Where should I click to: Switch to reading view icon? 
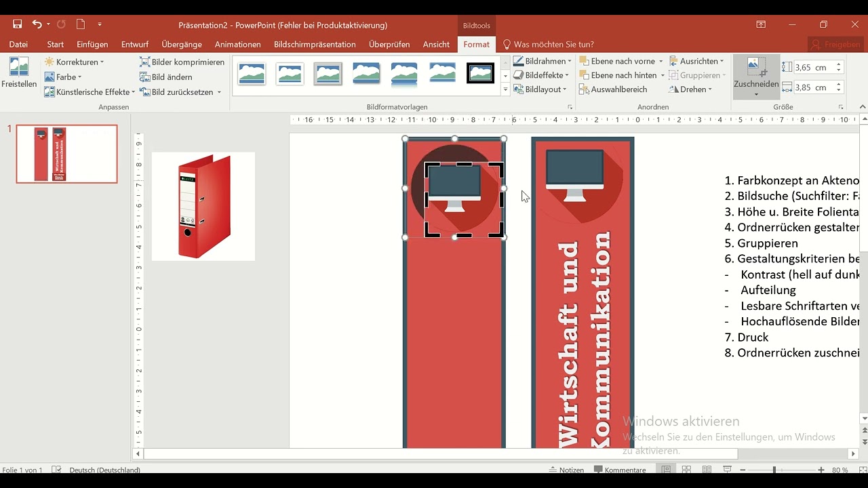tap(707, 470)
